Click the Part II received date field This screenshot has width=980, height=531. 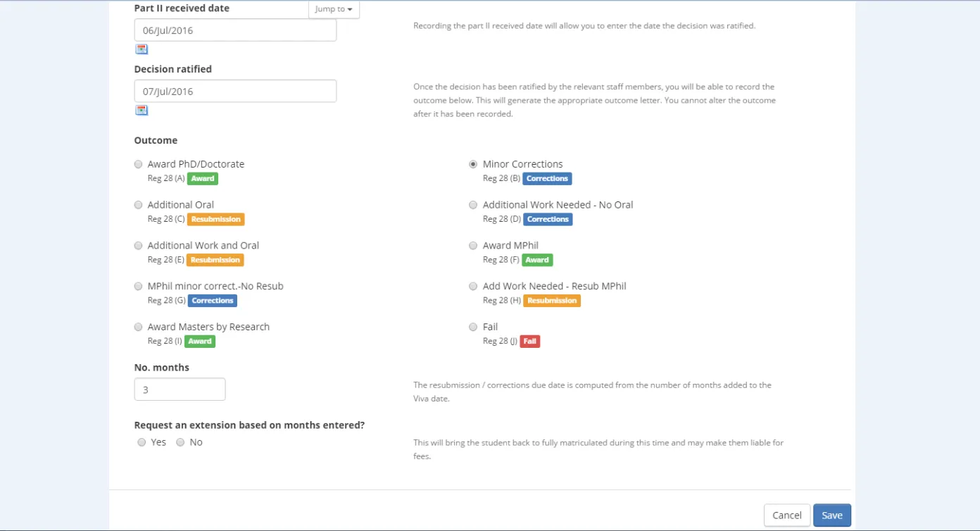click(235, 30)
